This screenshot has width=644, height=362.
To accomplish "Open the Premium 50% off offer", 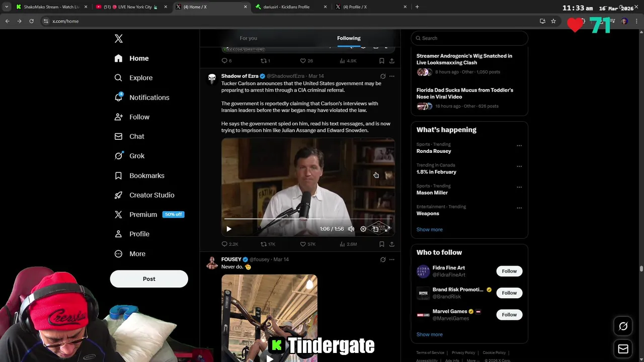I will 149,215.
